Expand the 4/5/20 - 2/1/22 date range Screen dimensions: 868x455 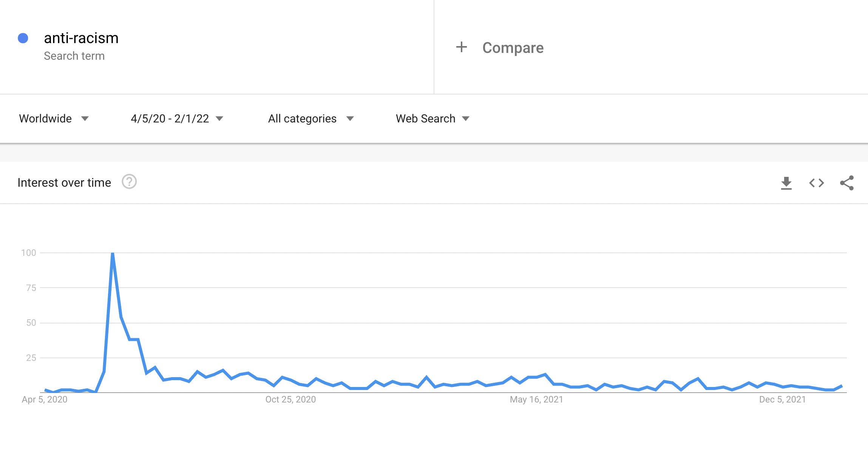pos(177,119)
